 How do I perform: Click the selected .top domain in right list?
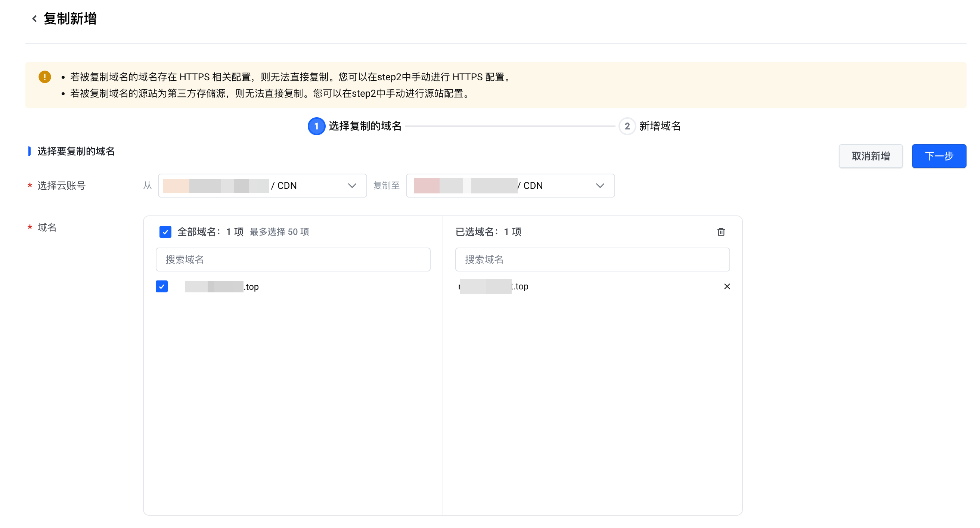[494, 286]
